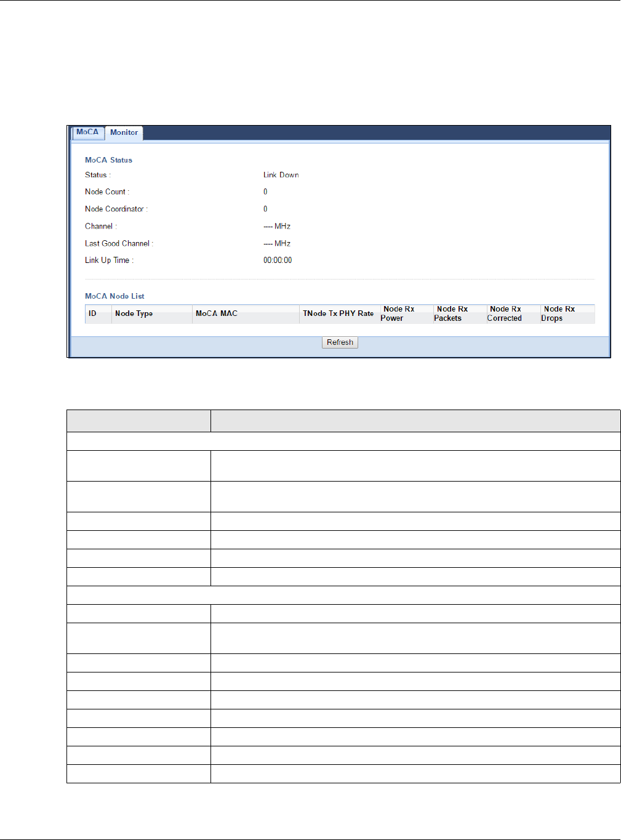
Task: Click the MoCA Node List heading
Action: 114,296
